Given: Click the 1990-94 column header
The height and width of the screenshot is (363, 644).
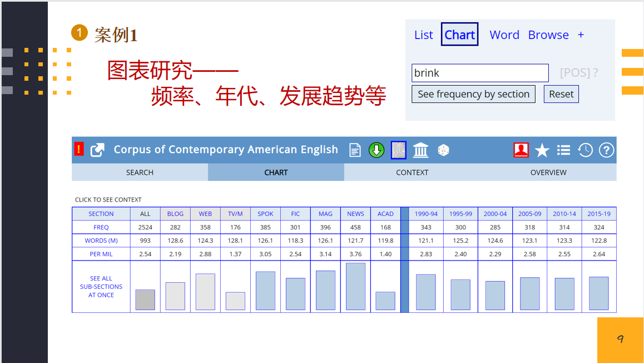Looking at the screenshot, I should pyautogui.click(x=426, y=214).
